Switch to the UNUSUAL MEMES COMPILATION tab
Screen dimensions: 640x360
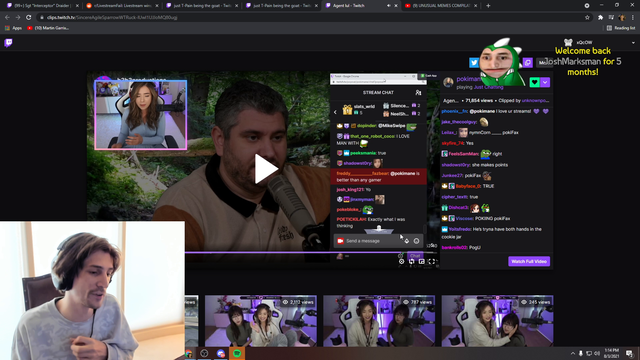[440, 6]
